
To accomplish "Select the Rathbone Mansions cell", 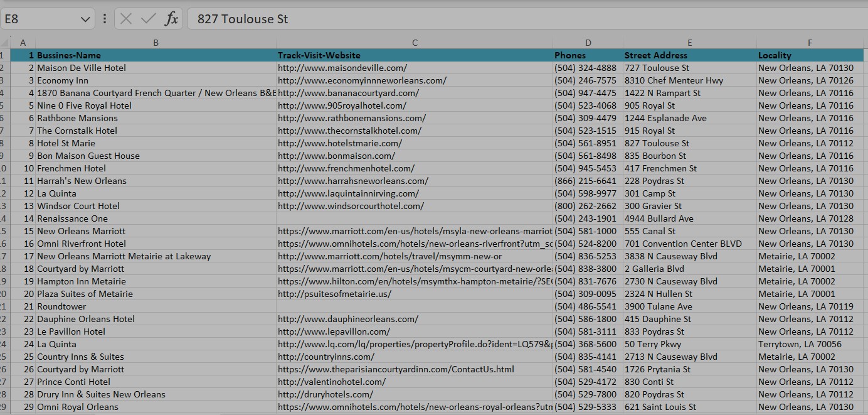I will pyautogui.click(x=156, y=118).
